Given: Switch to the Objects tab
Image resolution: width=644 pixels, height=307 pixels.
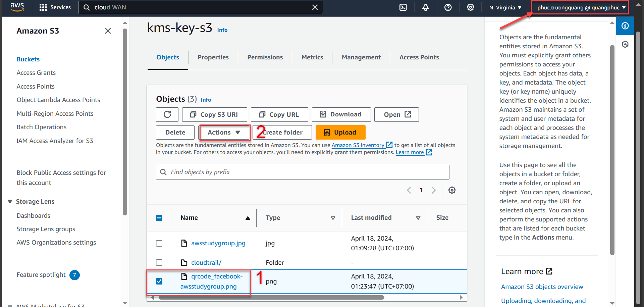Looking at the screenshot, I should pyautogui.click(x=168, y=57).
